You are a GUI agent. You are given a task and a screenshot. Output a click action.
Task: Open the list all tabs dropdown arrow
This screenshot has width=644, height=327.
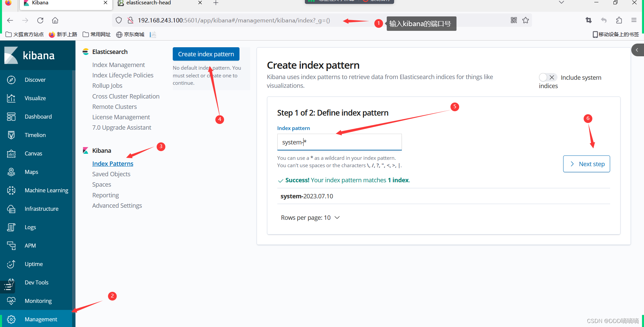[561, 3]
